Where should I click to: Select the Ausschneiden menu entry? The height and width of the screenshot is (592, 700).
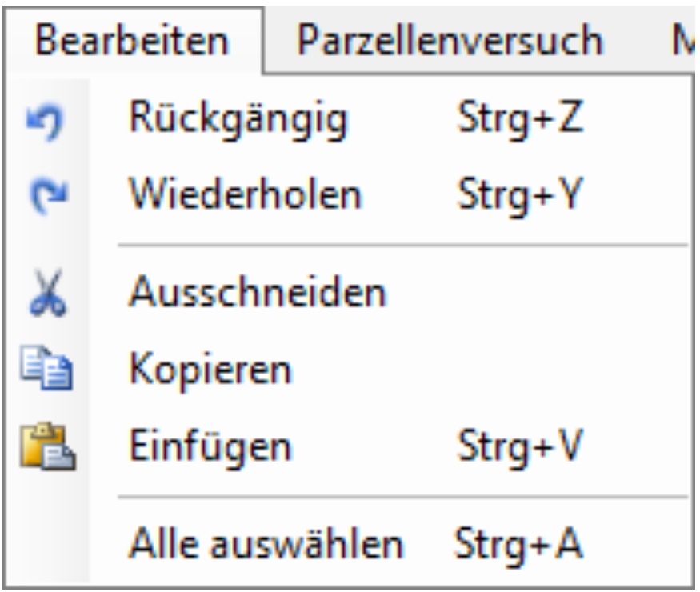(x=257, y=294)
